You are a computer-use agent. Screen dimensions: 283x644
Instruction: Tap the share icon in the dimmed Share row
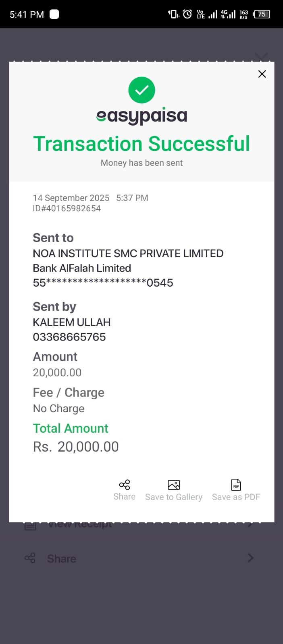[x=30, y=558]
